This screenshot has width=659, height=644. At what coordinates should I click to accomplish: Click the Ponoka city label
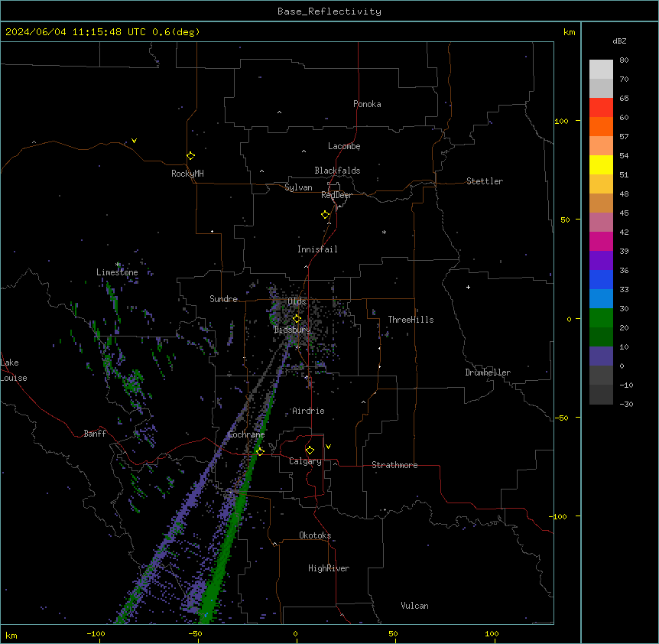coord(367,104)
